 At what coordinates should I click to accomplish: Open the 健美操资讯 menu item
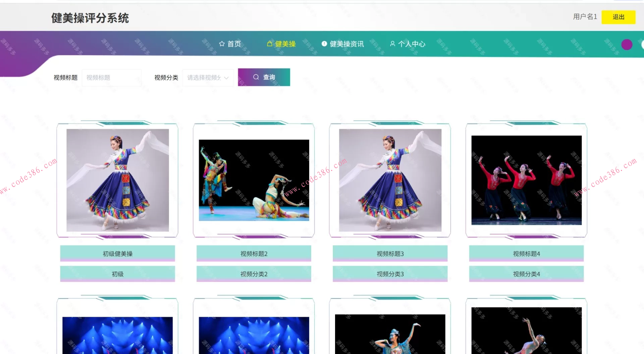[347, 44]
